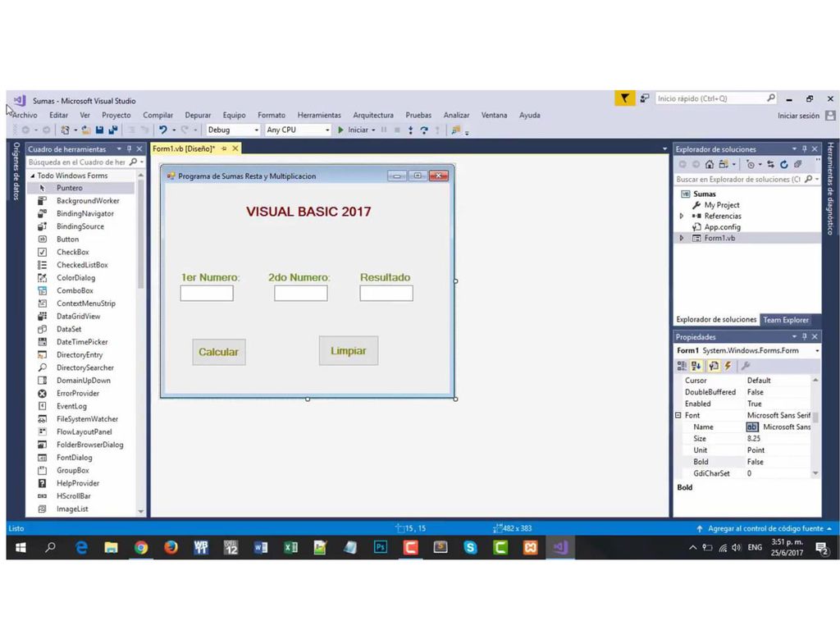Screen dimensions: 840x630
Task: Click Iniciar sesión link
Action: tap(798, 116)
